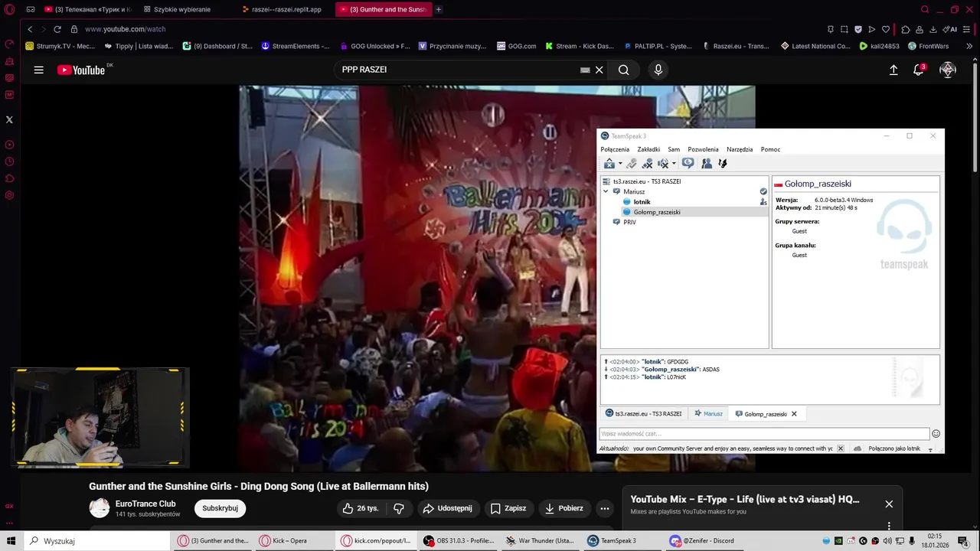
Task: Click the unsubscribe from channels toolbar icon
Action: [648, 163]
